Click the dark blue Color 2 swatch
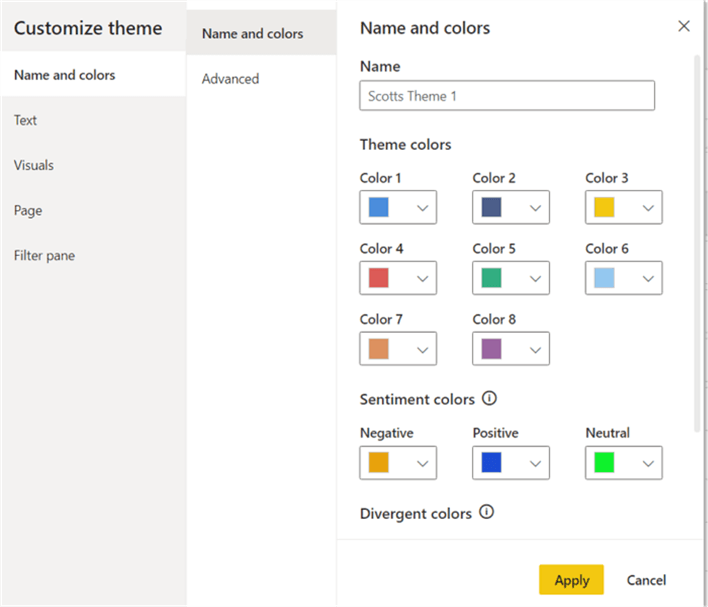Screen dimensions: 708x607 point(491,207)
